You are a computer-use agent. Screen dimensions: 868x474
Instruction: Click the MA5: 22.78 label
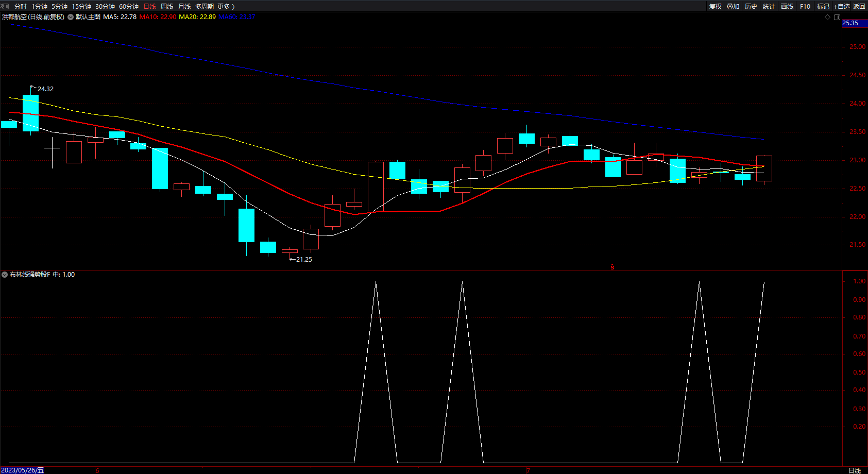click(x=120, y=17)
